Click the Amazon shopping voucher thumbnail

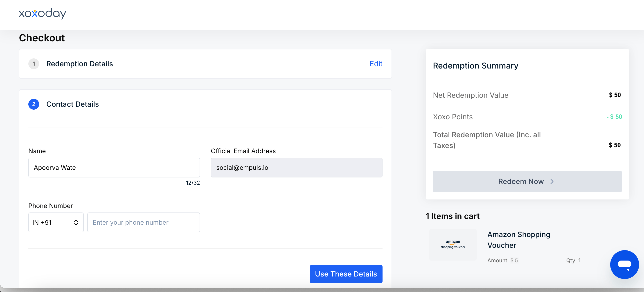(x=453, y=245)
